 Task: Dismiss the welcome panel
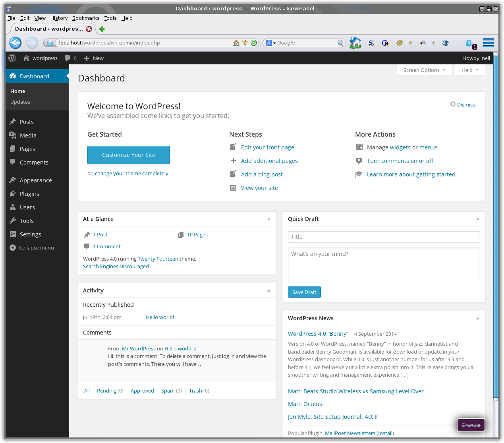point(463,104)
